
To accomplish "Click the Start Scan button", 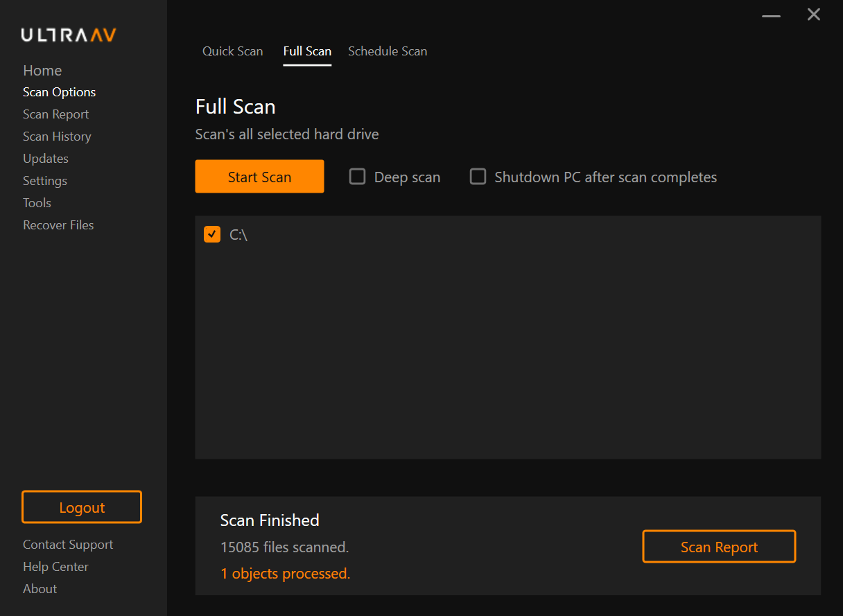I will (259, 176).
